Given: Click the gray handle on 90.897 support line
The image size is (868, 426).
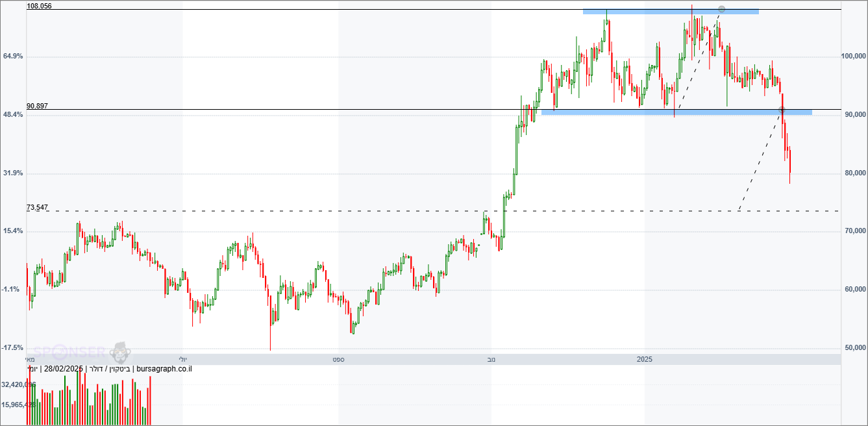Looking at the screenshot, I should tap(782, 109).
